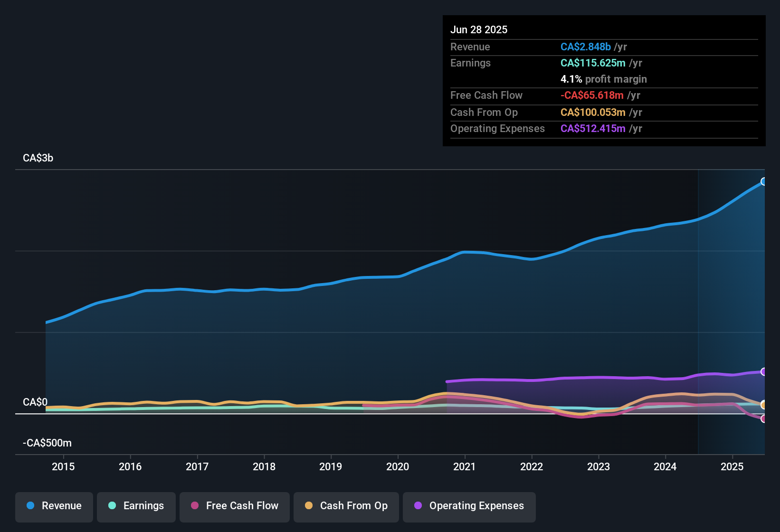This screenshot has width=780, height=532.
Task: Click the purple Operating Expenses legend dot
Action: point(418,506)
